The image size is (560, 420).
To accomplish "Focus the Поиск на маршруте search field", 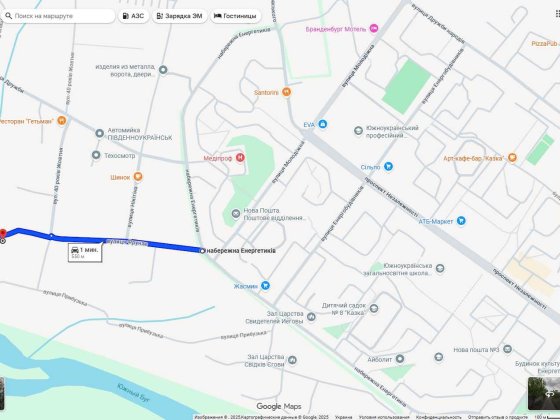I will click(58, 16).
